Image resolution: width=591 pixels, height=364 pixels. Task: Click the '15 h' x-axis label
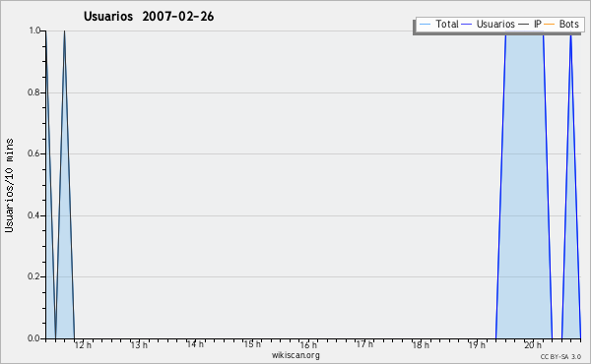click(252, 344)
